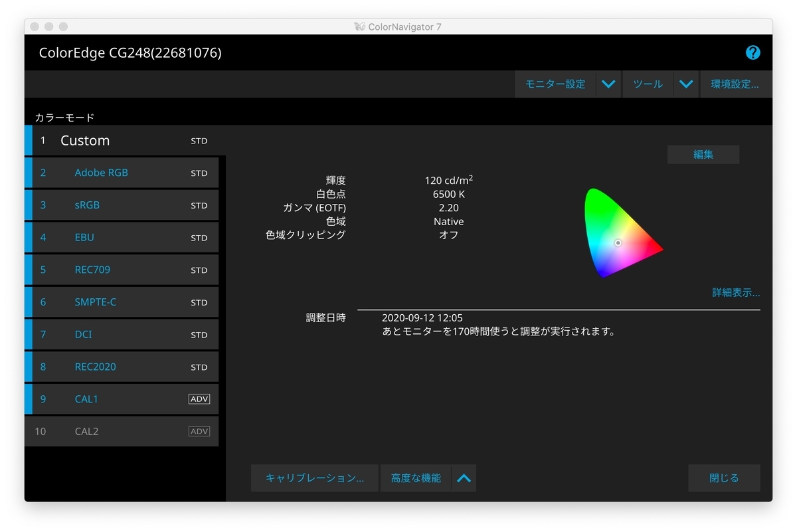Image resolution: width=797 pixels, height=532 pixels.
Task: Expand the 高度な機能 up-arrow menu
Action: pos(464,478)
